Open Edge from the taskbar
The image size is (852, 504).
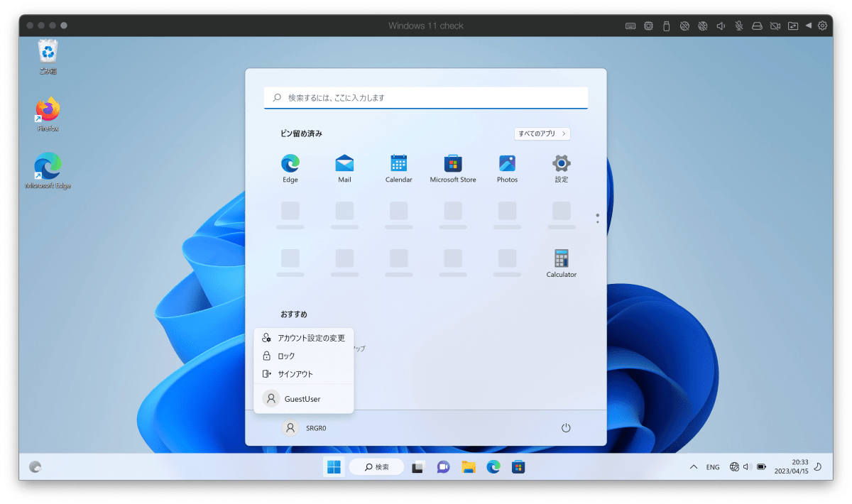click(x=493, y=467)
